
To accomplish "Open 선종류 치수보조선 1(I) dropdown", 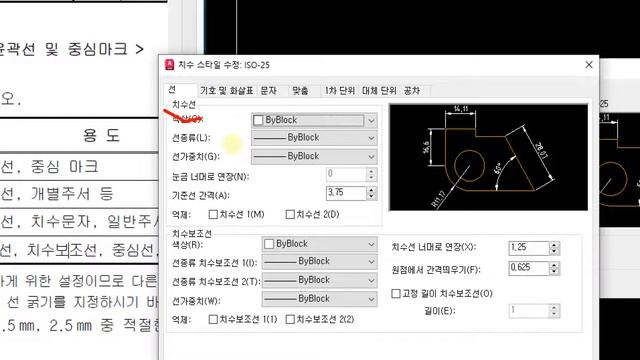I will click(319, 262).
